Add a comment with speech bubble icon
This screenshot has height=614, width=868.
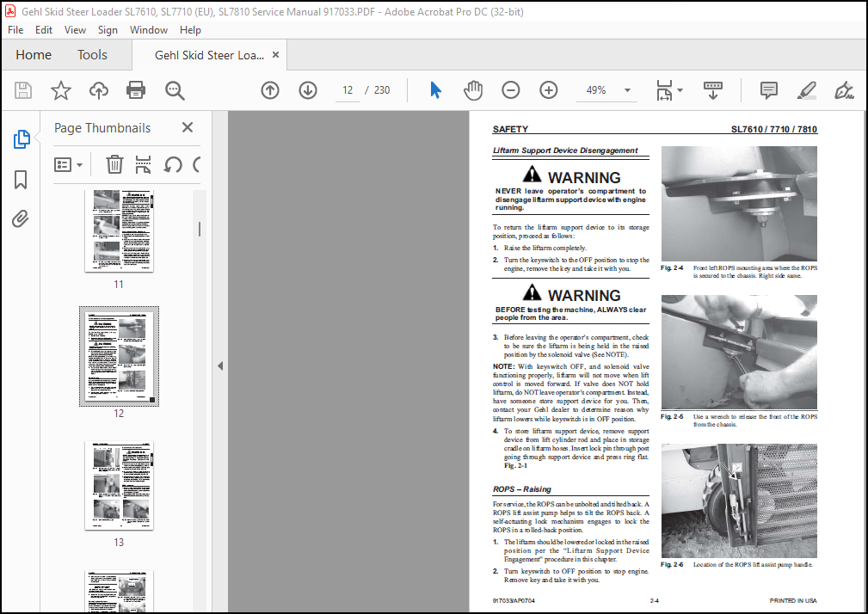(x=769, y=90)
